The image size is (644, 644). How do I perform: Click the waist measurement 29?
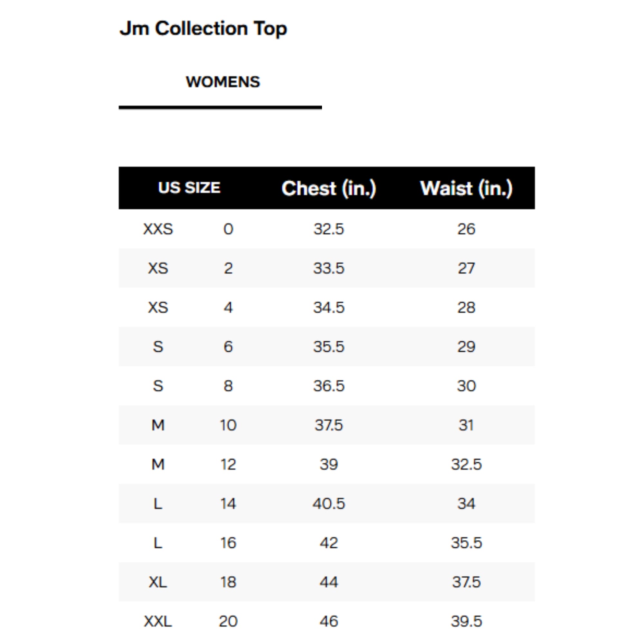tap(466, 347)
